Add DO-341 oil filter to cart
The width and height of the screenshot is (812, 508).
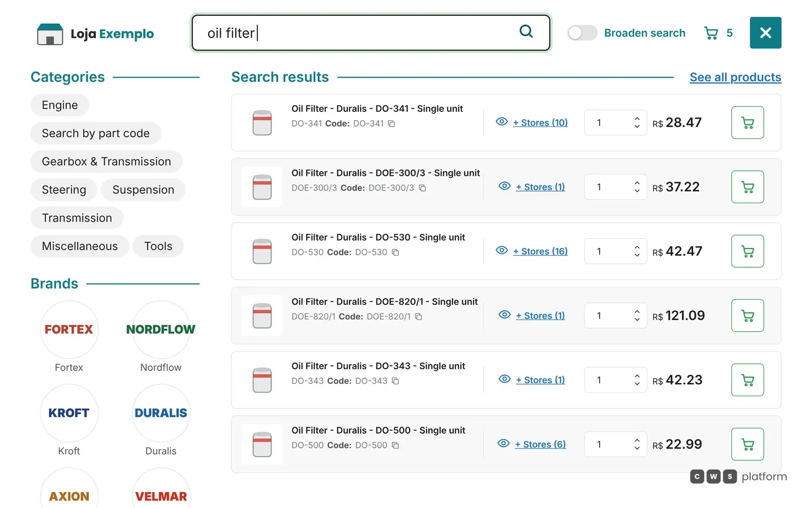[748, 122]
